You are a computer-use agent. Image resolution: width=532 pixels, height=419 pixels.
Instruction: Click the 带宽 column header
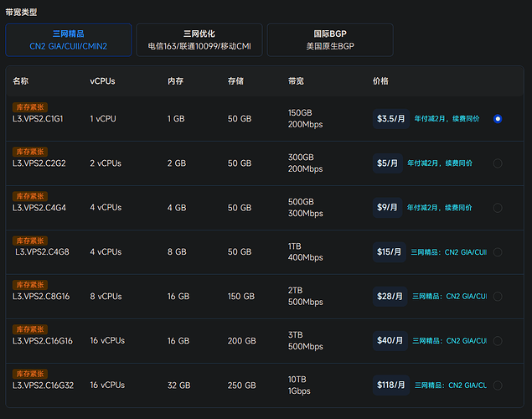297,80
